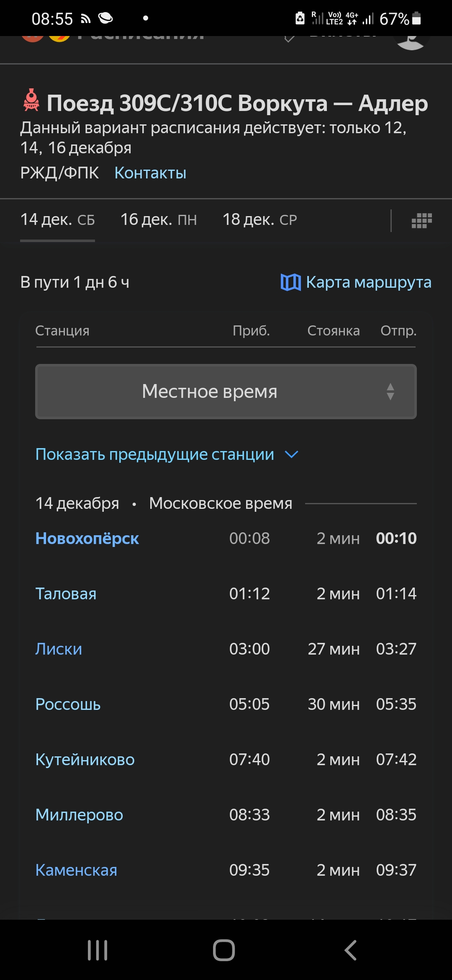The width and height of the screenshot is (452, 980).
Task: Open the 'Контакты' link
Action: pyautogui.click(x=150, y=173)
